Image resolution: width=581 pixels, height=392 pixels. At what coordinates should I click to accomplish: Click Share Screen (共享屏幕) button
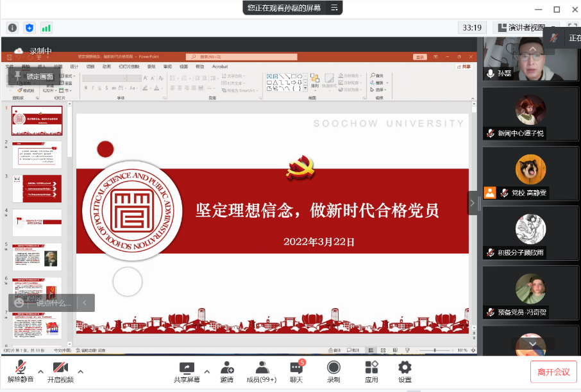(187, 372)
